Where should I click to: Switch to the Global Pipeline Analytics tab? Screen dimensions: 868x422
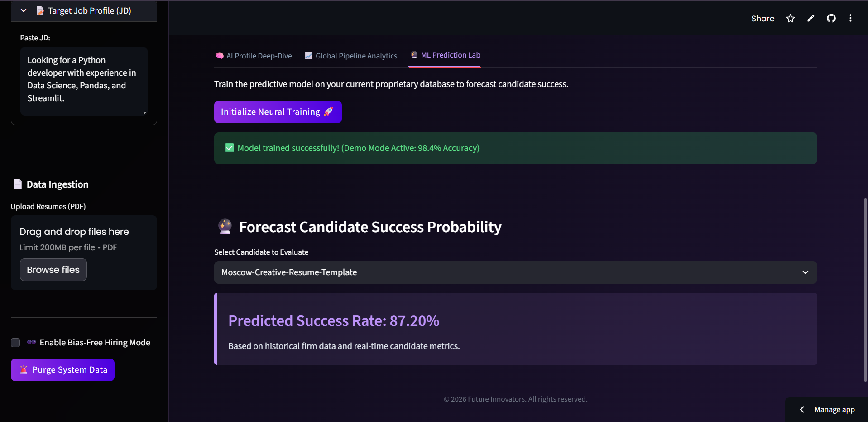pos(356,55)
